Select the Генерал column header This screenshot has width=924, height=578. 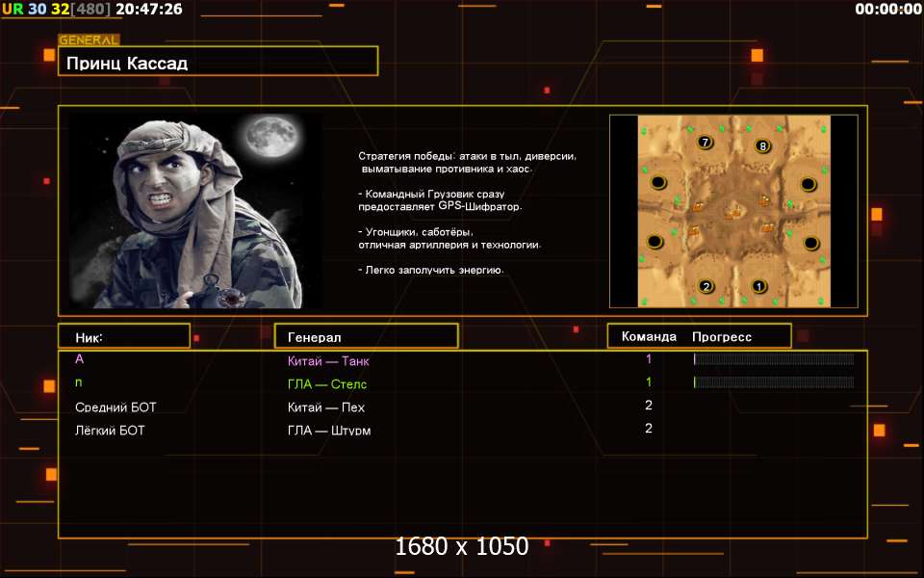click(366, 336)
